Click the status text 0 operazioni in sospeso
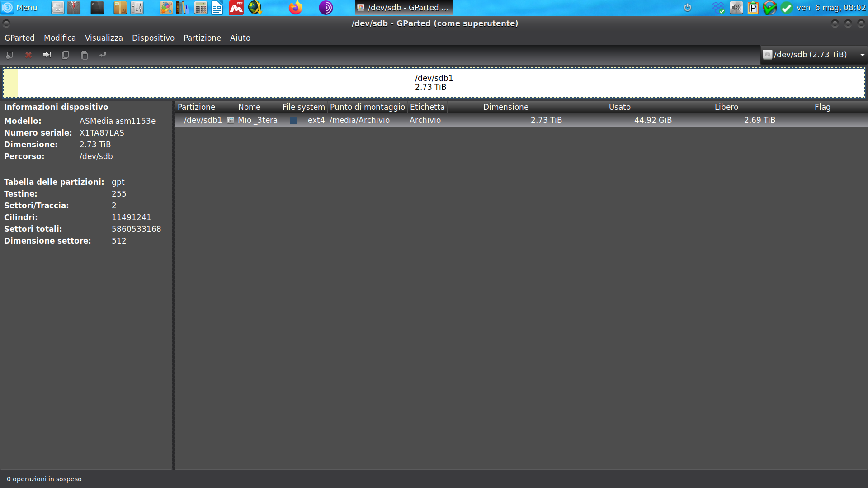The height and width of the screenshot is (488, 868). pos(44,479)
